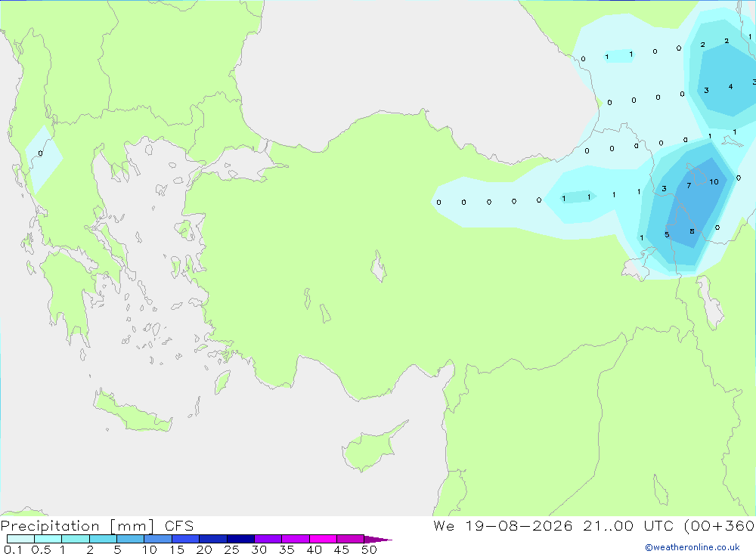Click the 20–25 mm legend color swatch
The image size is (756, 554).
(x=213, y=539)
